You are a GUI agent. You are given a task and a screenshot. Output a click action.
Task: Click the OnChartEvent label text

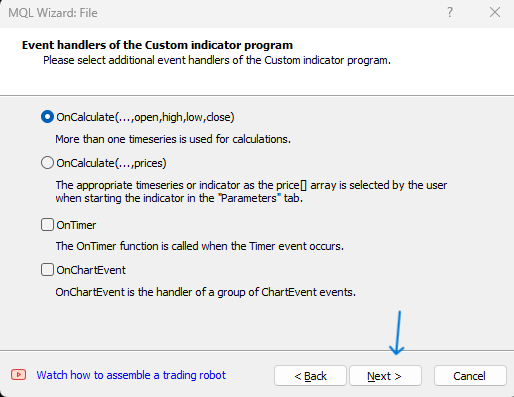91,270
